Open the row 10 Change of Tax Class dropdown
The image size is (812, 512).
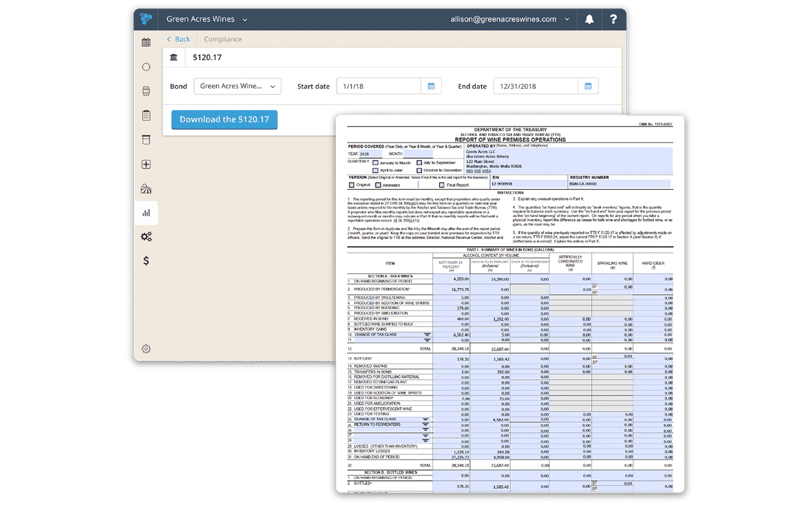(427, 335)
